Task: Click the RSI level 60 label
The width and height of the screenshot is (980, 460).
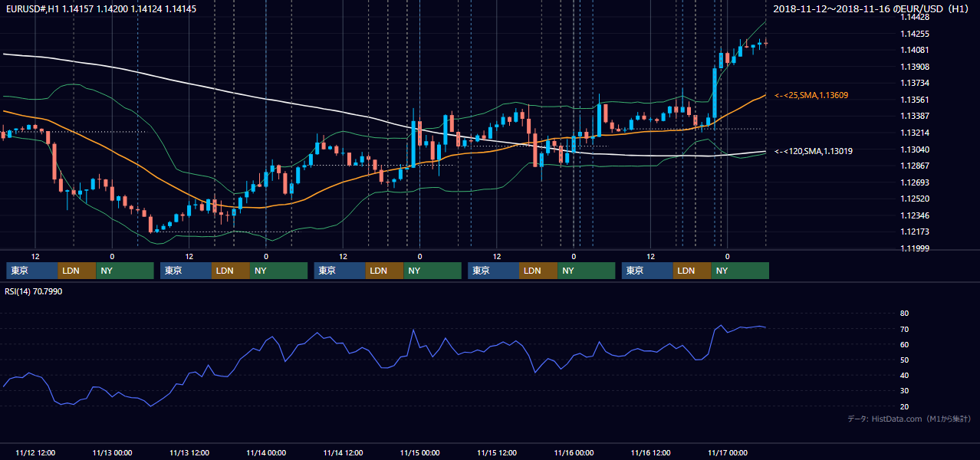Action: click(x=904, y=344)
